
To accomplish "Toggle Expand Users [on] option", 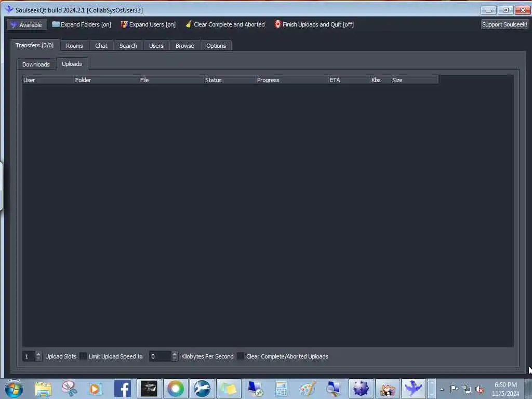I will click(x=148, y=24).
